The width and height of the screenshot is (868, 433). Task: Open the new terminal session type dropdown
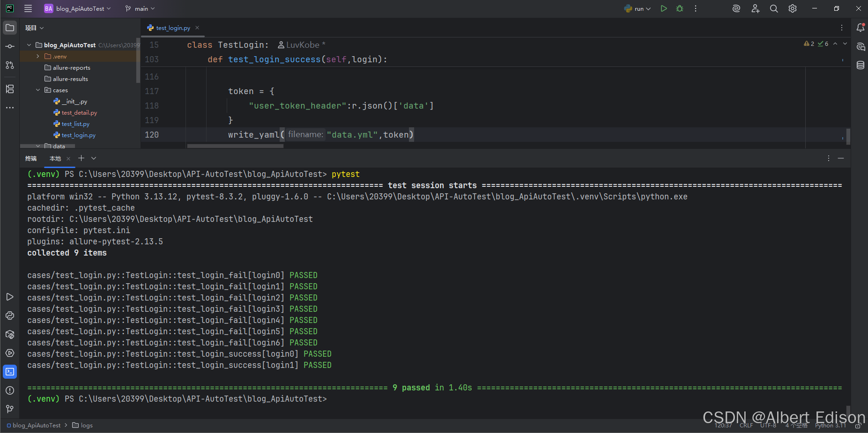point(94,158)
